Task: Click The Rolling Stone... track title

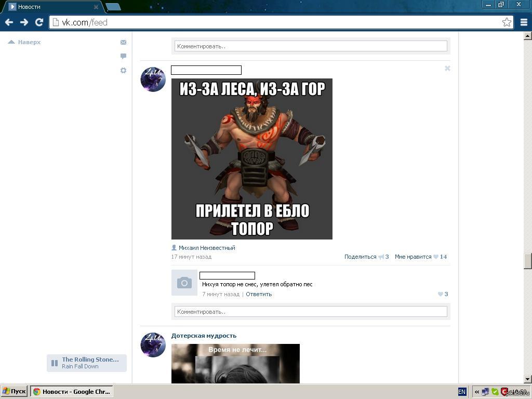Action: pos(90,360)
